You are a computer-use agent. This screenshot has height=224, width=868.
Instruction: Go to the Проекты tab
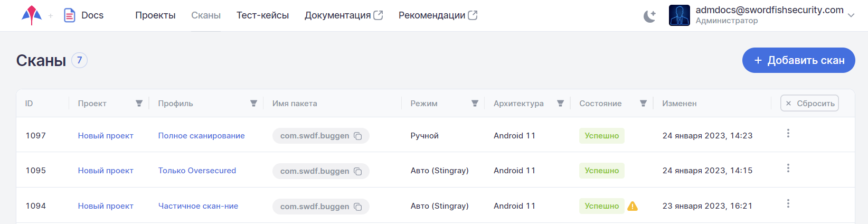(x=155, y=15)
